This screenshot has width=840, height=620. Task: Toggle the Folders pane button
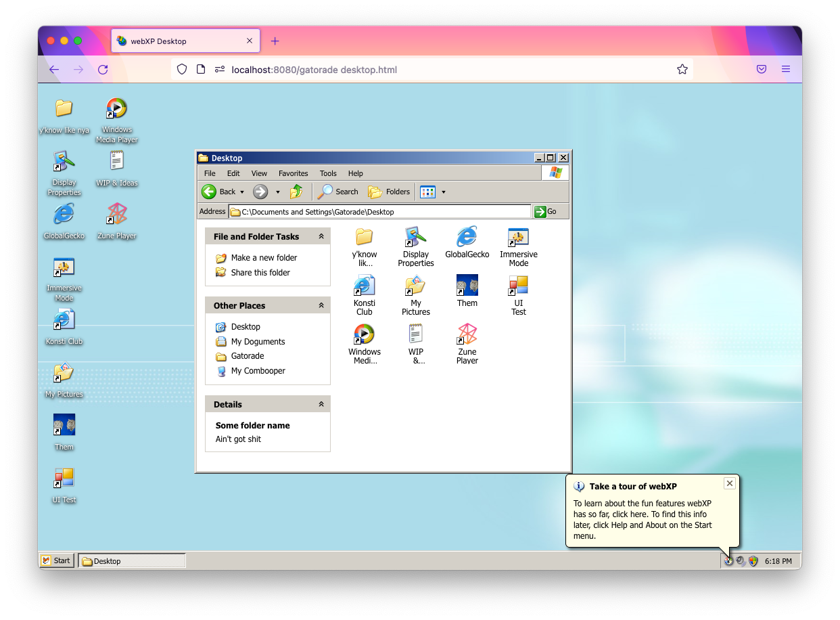point(390,192)
